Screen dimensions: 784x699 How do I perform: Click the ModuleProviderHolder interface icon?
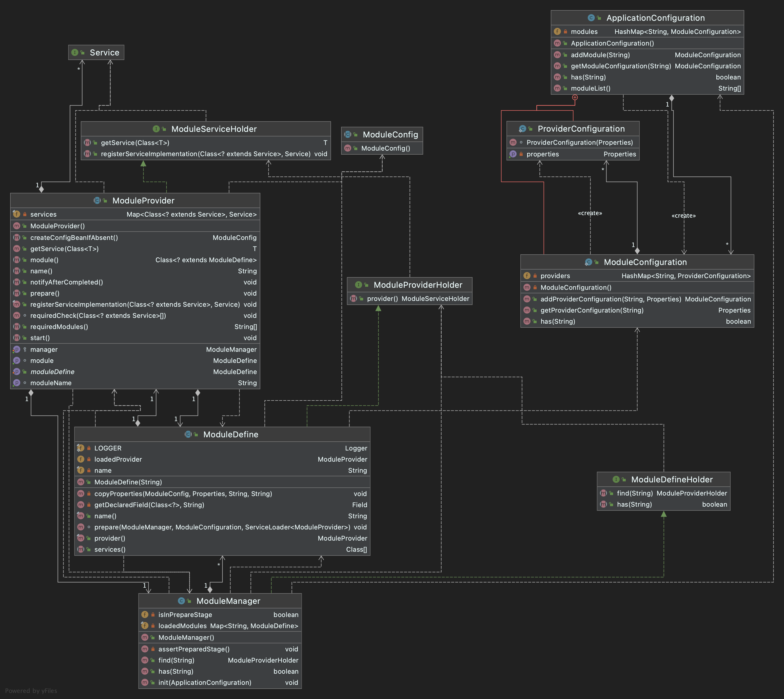[359, 285]
